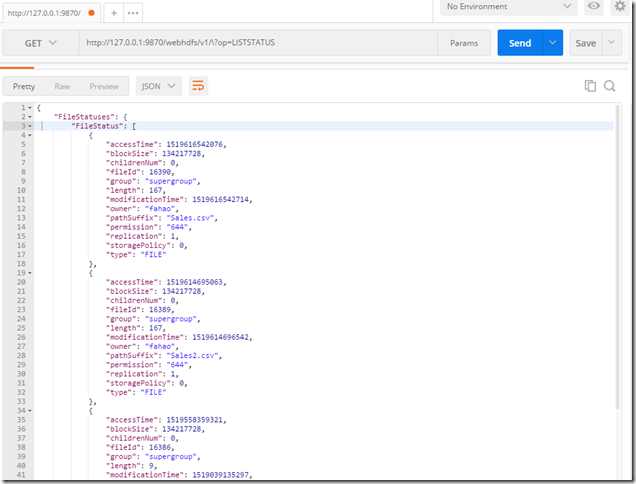The image size is (636, 484).
Task: Open environment quick look eye icon
Action: pyautogui.click(x=594, y=7)
